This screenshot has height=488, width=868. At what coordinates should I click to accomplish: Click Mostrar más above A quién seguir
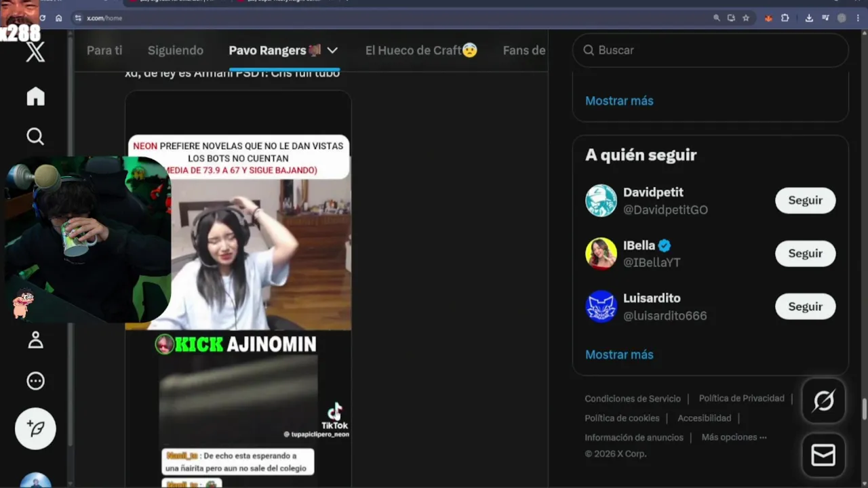(x=619, y=101)
